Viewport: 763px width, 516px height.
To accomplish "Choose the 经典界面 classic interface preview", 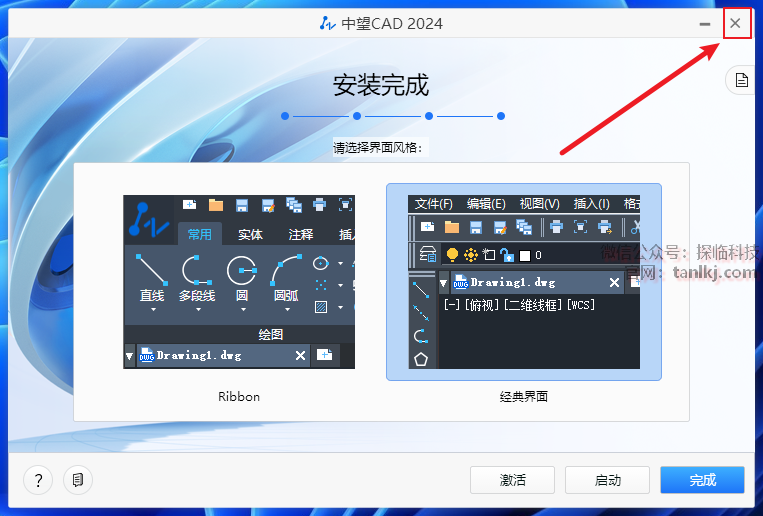I will click(x=524, y=282).
